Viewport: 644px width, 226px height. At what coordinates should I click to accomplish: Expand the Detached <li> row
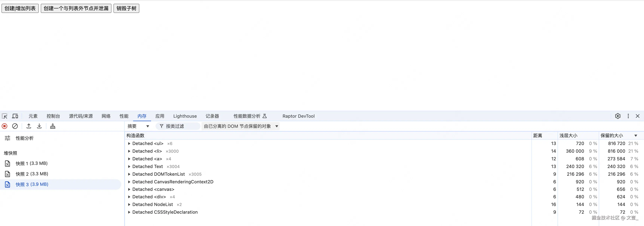(x=129, y=151)
